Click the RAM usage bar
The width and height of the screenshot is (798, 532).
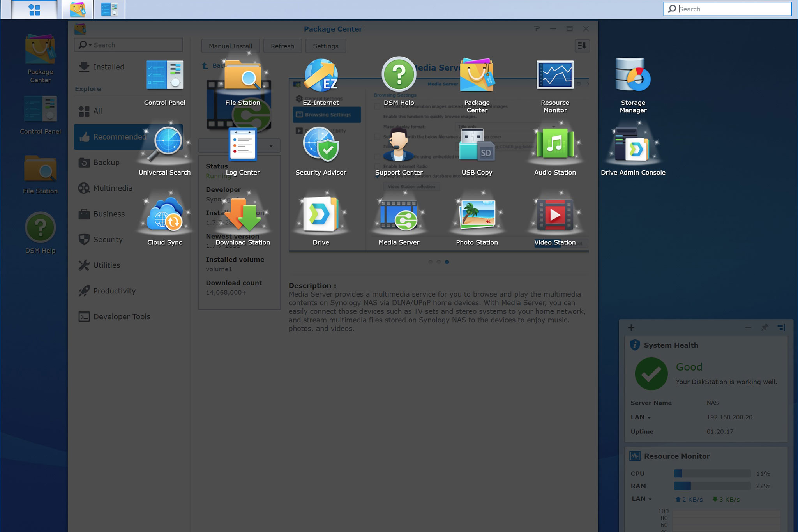712,486
